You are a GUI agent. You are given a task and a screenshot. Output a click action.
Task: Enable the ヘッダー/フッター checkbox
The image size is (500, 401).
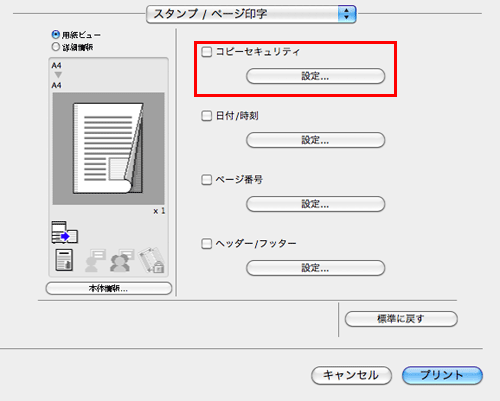[207, 244]
